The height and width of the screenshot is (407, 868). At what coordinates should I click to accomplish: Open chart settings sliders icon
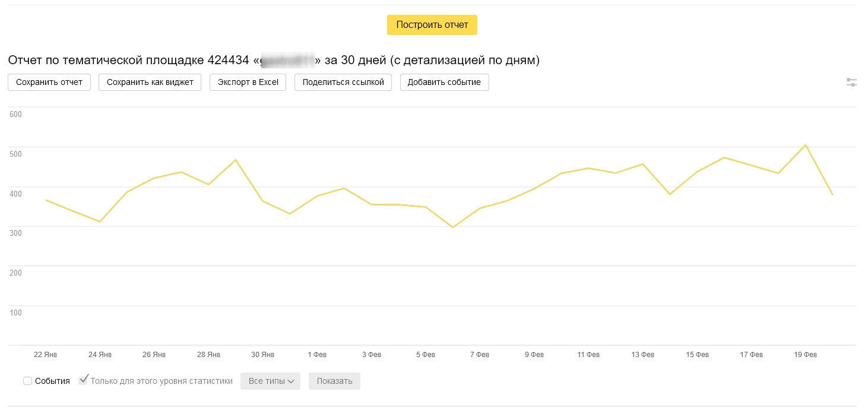click(851, 83)
